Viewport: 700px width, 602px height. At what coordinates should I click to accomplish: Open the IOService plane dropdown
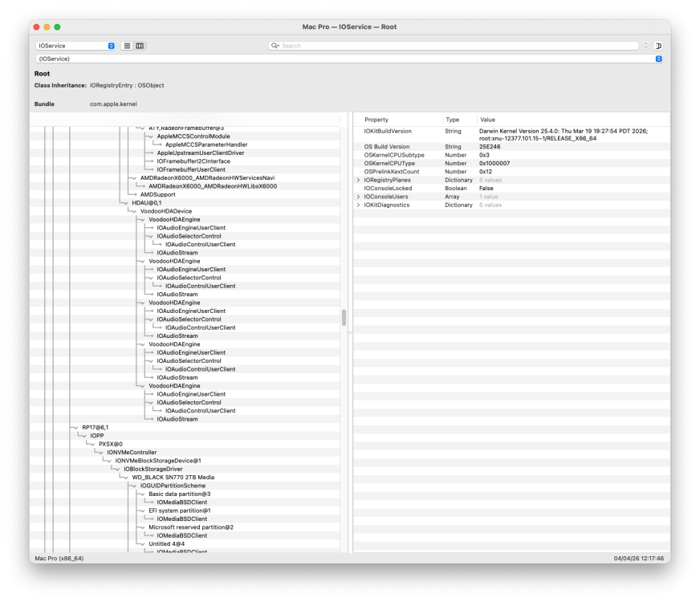(x=75, y=46)
